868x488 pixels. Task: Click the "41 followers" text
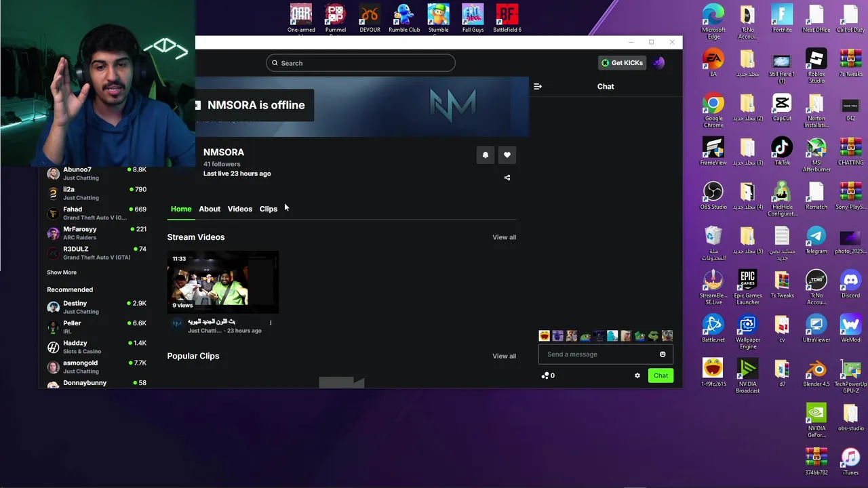tap(222, 164)
